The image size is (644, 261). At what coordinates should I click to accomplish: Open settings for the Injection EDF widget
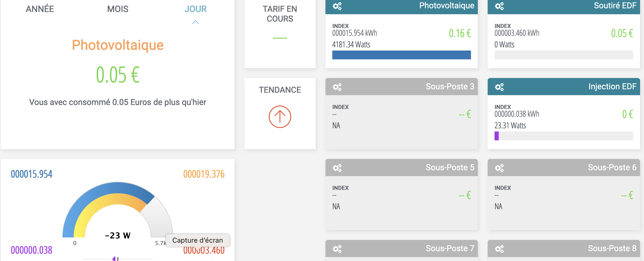(499, 87)
